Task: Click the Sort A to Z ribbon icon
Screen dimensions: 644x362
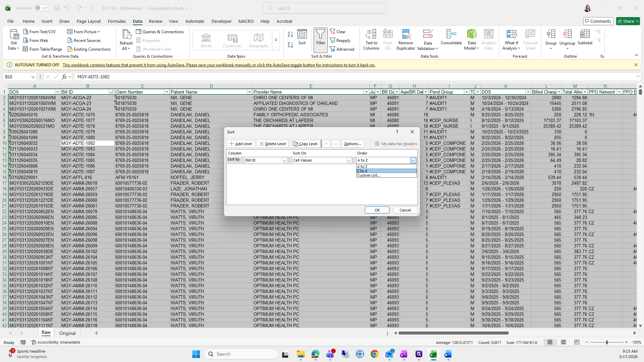Action: pos(290,34)
